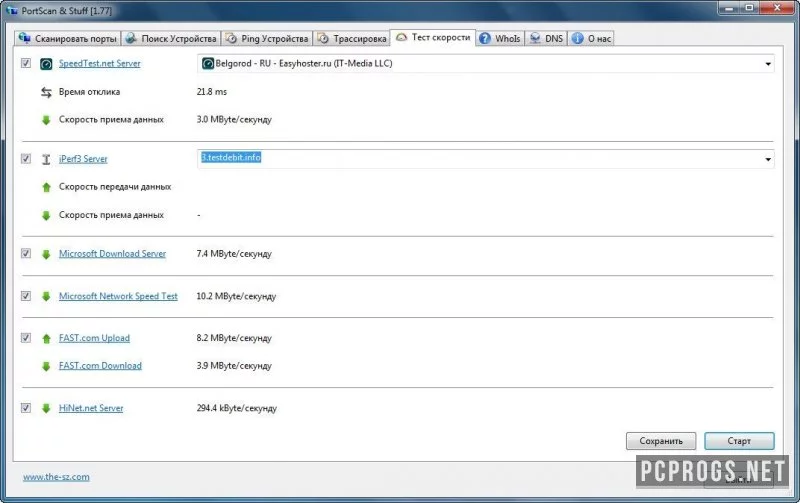Viewport: 800px width, 503px height.
Task: Open the SpeedTest.net Server link
Action: 99,64
